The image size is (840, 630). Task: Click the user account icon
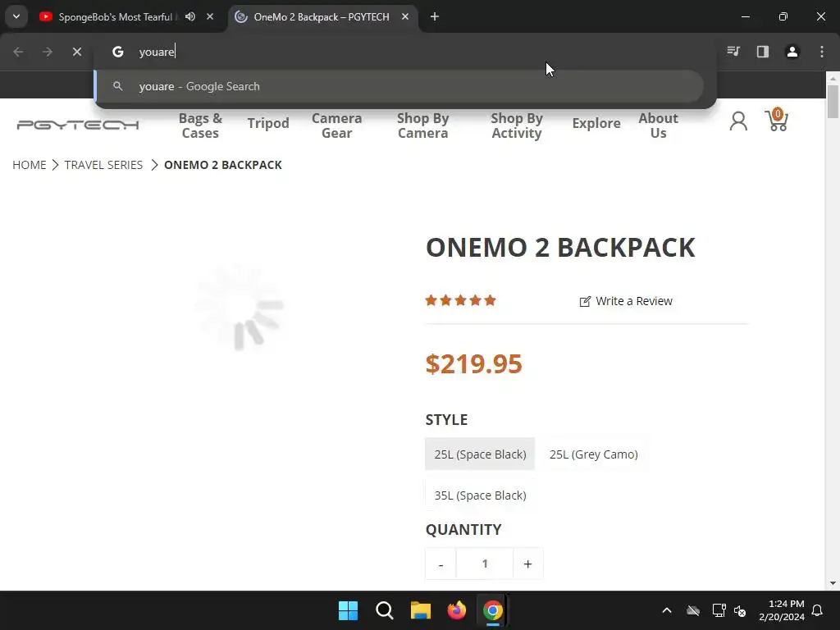[738, 121]
